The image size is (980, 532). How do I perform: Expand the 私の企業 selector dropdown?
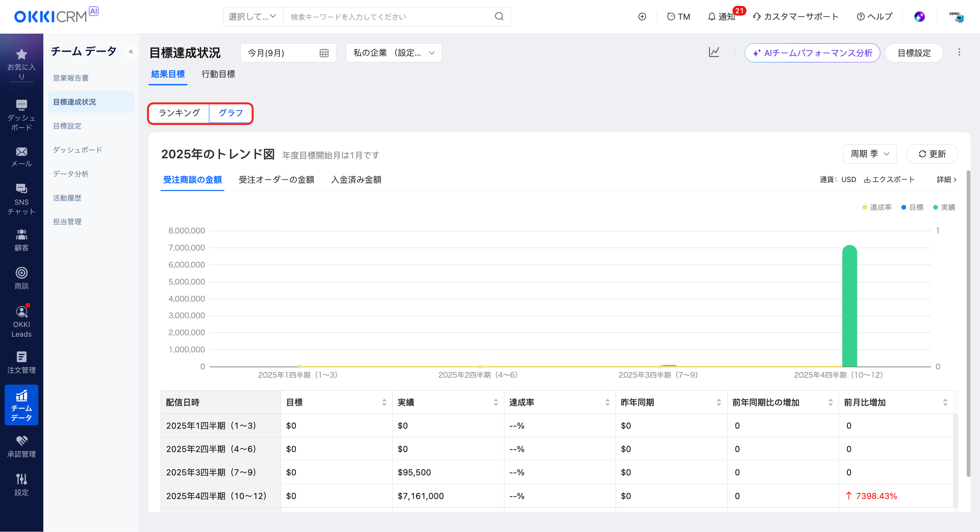pos(394,53)
